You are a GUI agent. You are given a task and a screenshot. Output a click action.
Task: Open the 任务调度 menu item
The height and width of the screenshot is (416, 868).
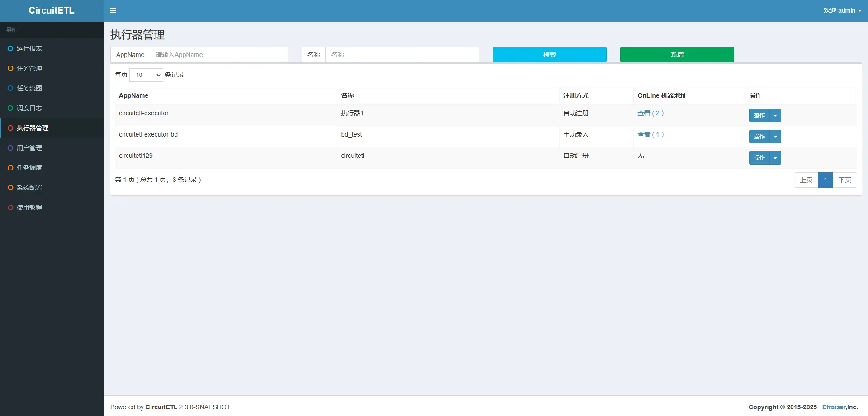click(x=29, y=168)
